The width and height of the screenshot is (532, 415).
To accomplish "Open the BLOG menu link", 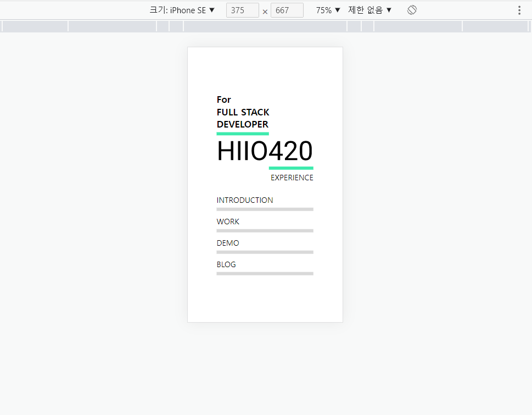I will pyautogui.click(x=226, y=264).
